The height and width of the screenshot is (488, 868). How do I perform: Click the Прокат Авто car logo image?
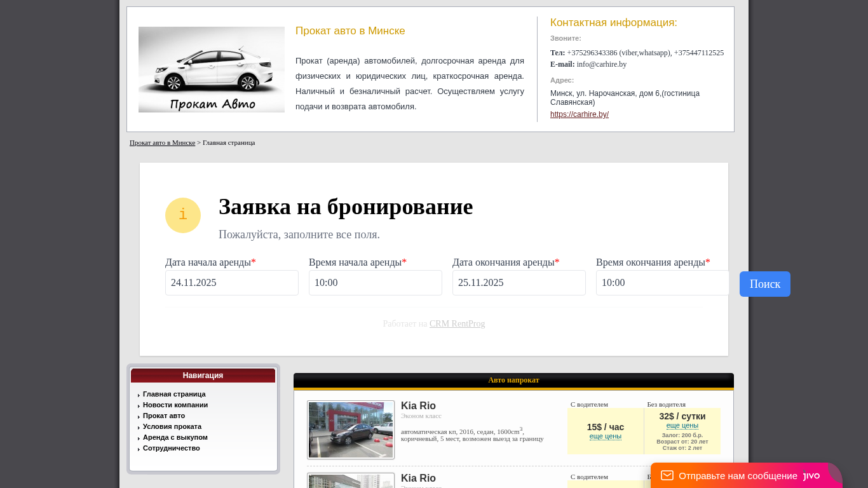coord(212,70)
